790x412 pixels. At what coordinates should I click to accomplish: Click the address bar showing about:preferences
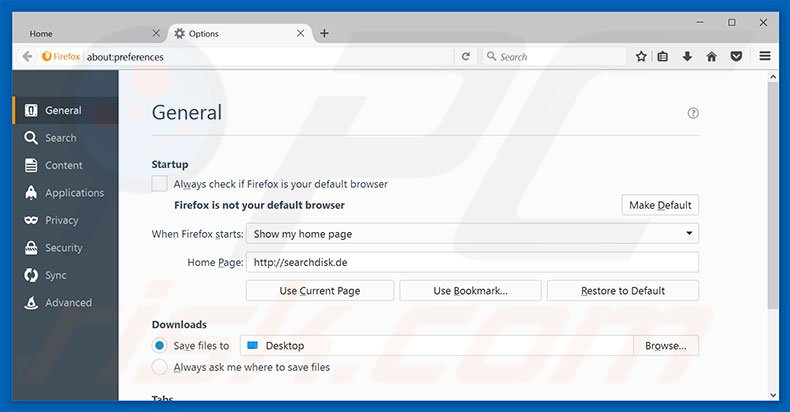(269, 56)
